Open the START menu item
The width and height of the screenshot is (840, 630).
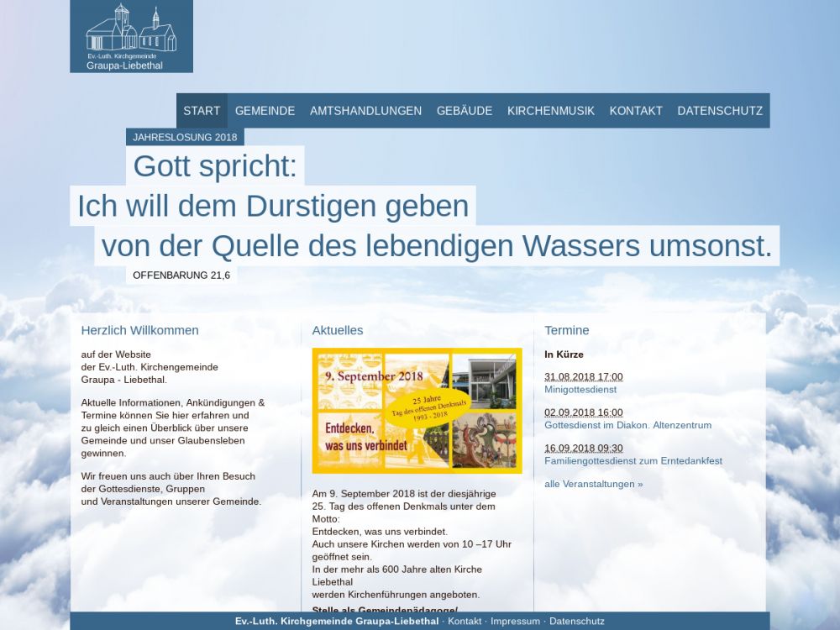pos(202,111)
